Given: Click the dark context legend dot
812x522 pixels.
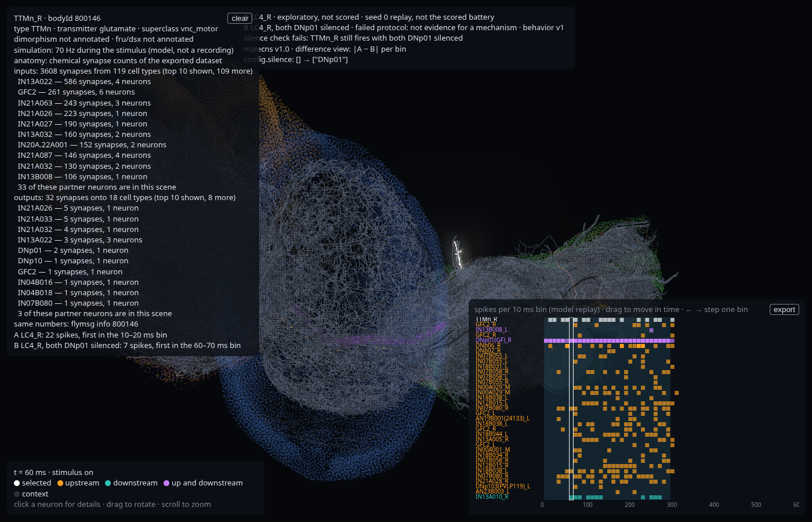Looking at the screenshot, I should tap(17, 494).
